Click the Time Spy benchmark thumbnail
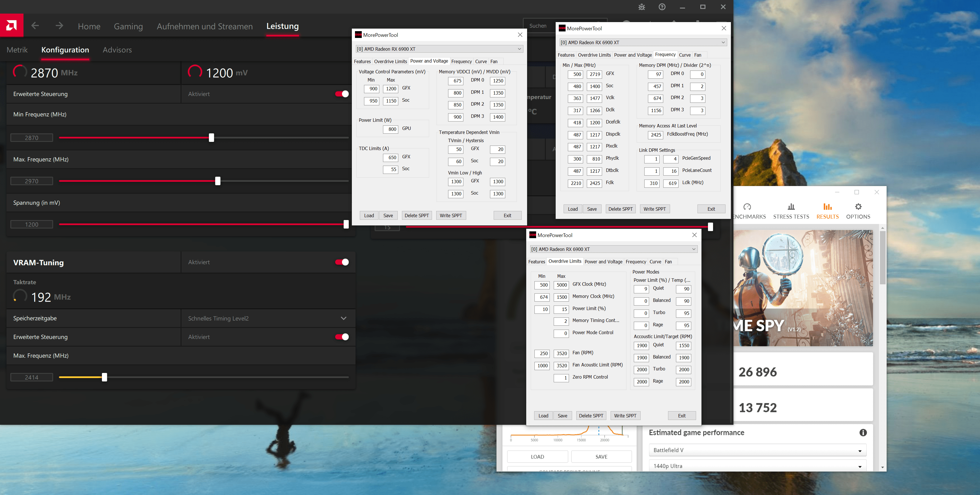Image resolution: width=980 pixels, height=495 pixels. (803, 288)
